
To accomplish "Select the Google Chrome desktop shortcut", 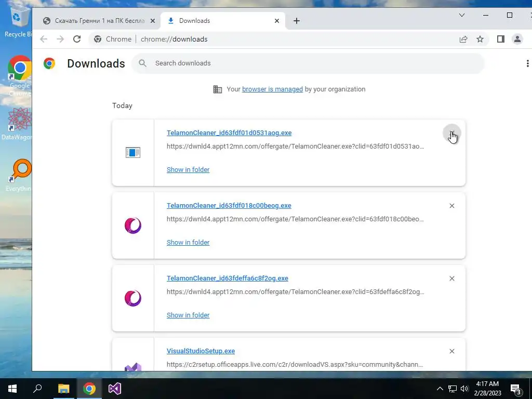I will 19,76.
